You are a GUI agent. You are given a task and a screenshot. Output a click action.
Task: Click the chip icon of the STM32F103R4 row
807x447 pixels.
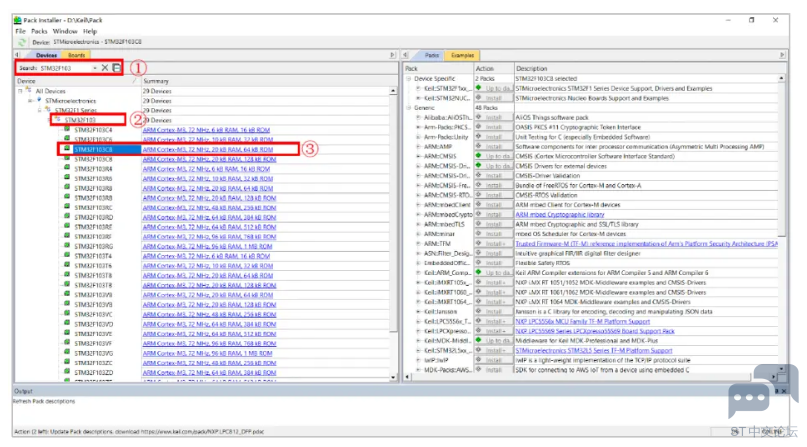click(x=67, y=168)
